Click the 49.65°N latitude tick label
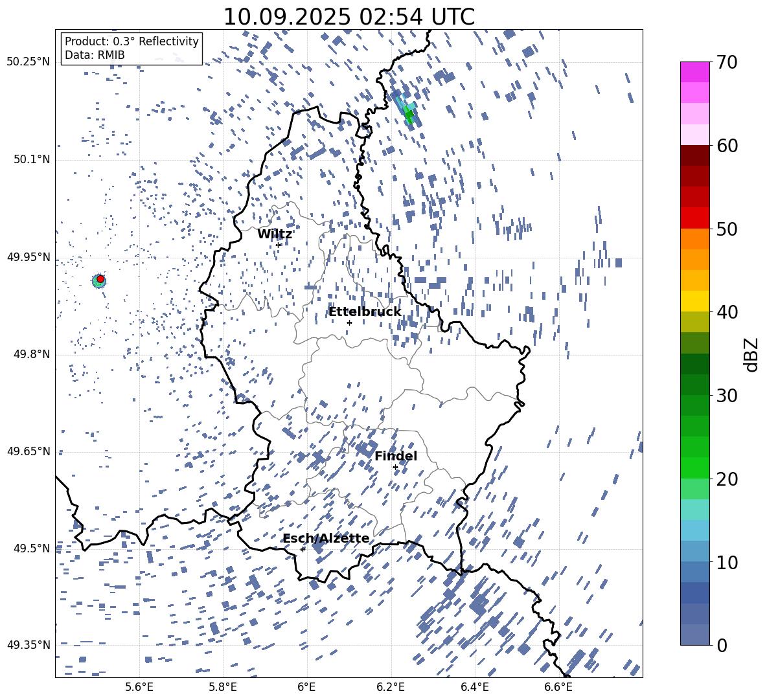 click(x=29, y=451)
